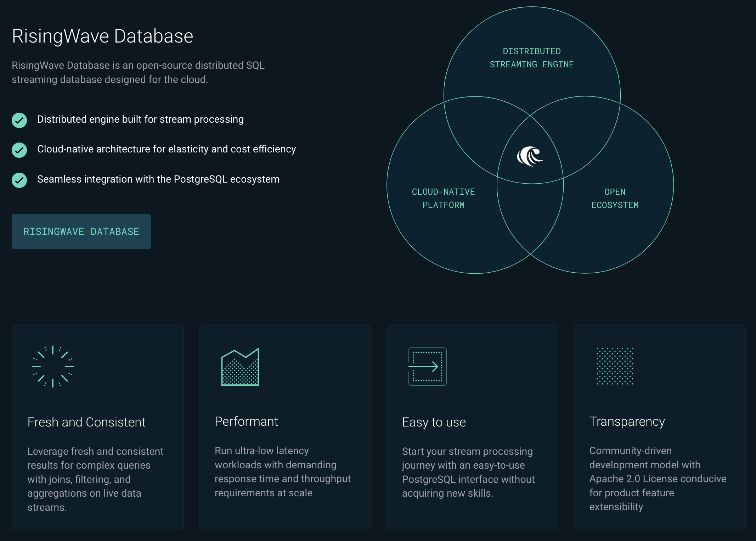The width and height of the screenshot is (756, 541).
Task: Click the RisingWave wave logo in Venn center
Action: click(x=530, y=156)
